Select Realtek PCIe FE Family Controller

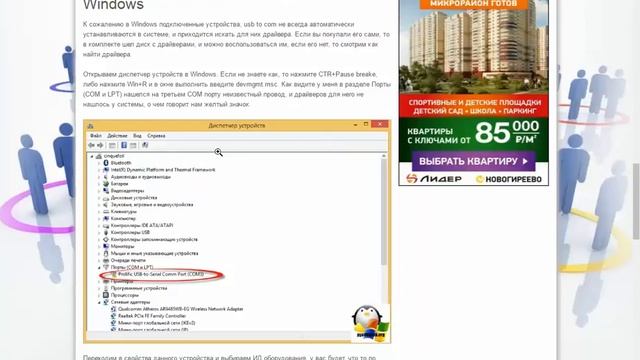(152, 316)
